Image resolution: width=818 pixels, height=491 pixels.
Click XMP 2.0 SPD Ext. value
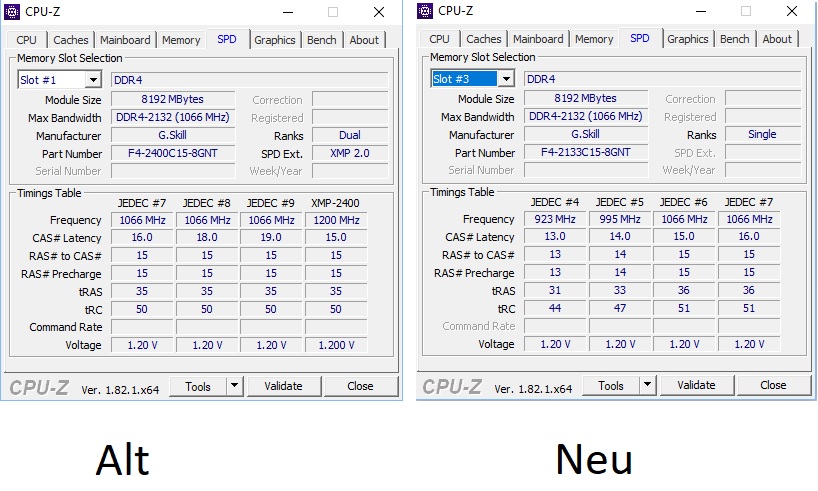click(x=350, y=153)
